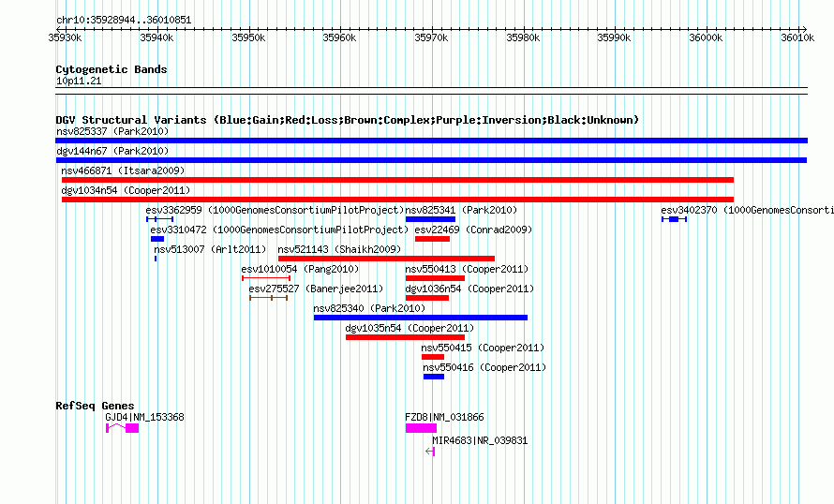Image resolution: width=834 pixels, height=504 pixels.
Task: Click the nsv550416 (Cooper2011) blue bar
Action: [434, 377]
